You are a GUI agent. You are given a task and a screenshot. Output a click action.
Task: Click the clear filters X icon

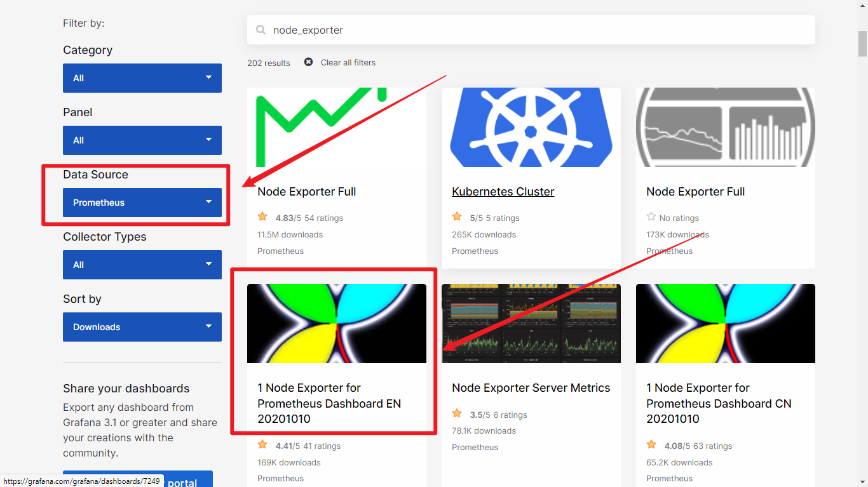308,62
